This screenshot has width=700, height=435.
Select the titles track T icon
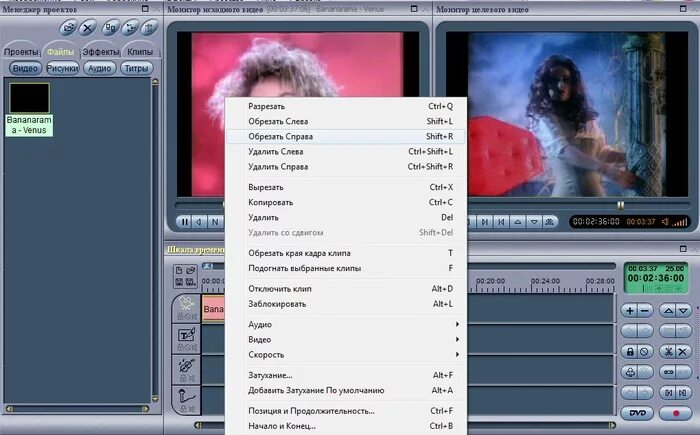[x=187, y=335]
